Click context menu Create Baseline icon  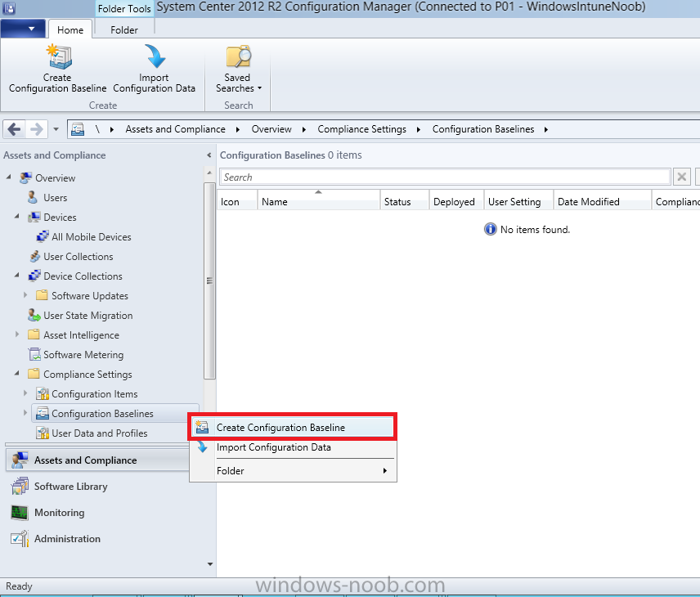point(202,428)
